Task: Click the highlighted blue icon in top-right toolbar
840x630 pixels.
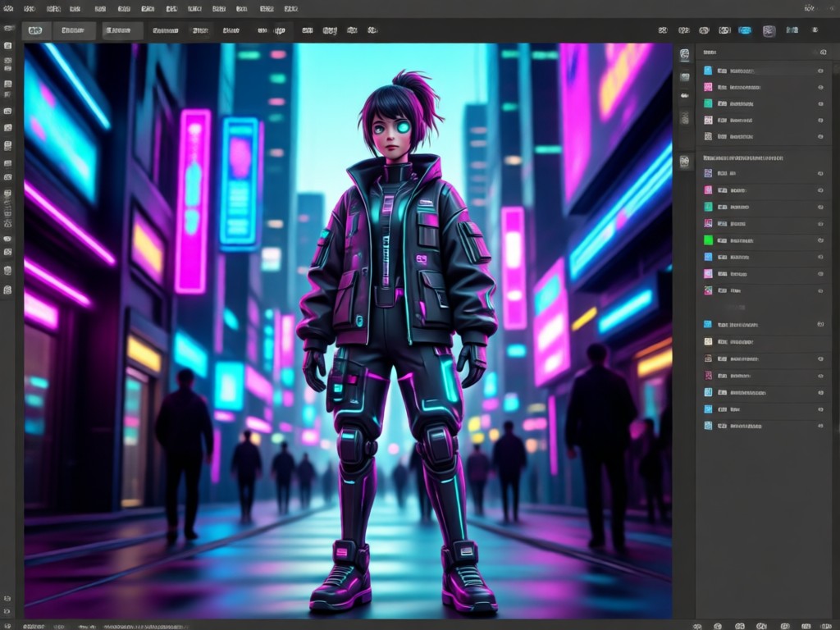Action: pos(745,30)
